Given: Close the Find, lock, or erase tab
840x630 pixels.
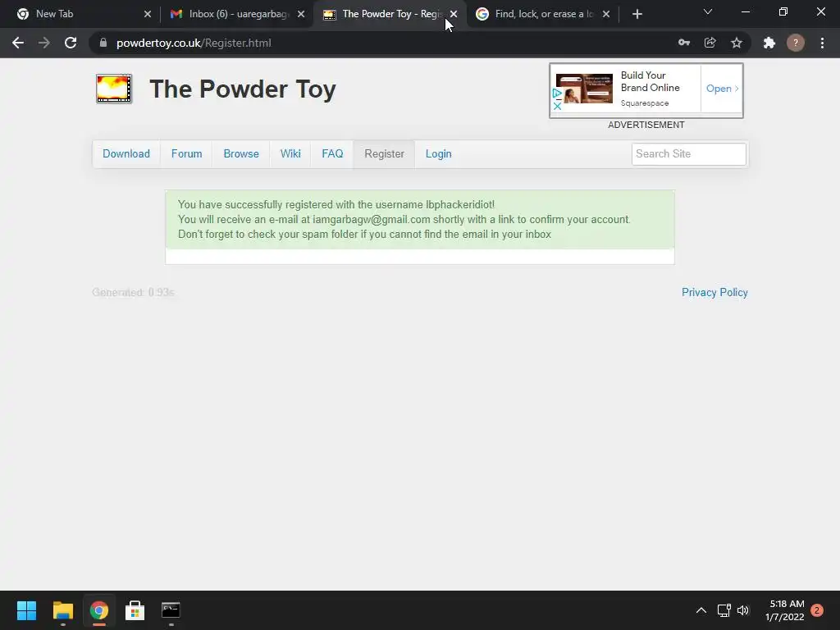Looking at the screenshot, I should [x=606, y=14].
